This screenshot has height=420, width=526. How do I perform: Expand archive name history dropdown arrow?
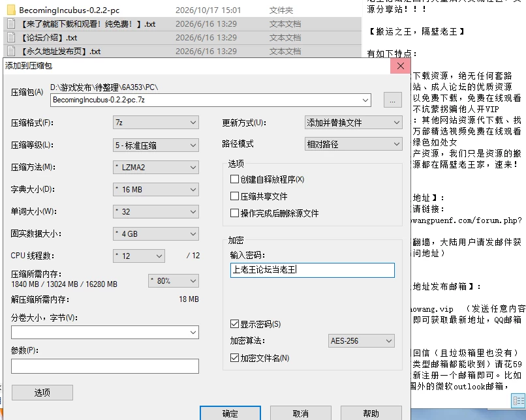click(x=365, y=100)
